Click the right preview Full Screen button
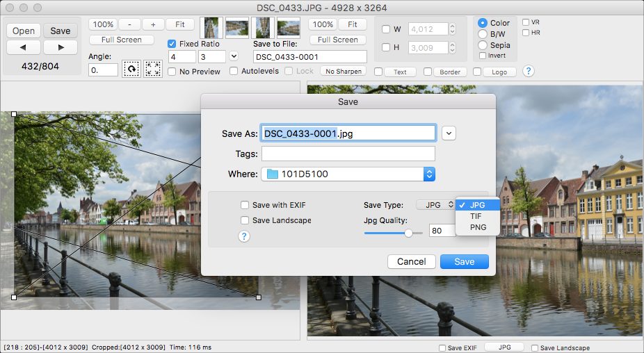This screenshot has width=644, height=353. tap(337, 40)
